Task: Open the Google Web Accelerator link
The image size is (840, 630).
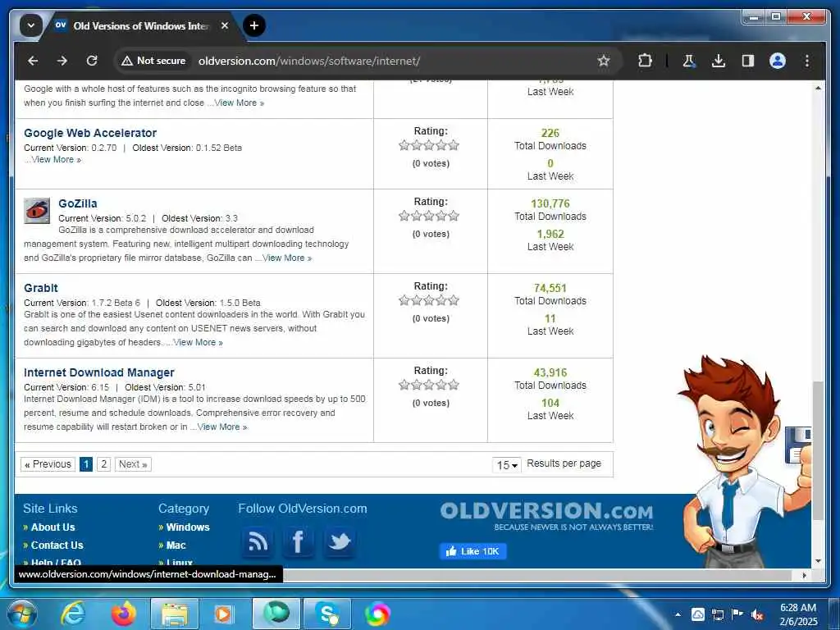Action: 90,133
